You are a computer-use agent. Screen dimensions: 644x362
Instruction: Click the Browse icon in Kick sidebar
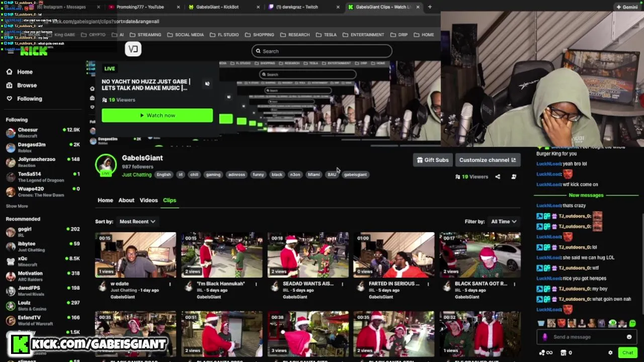pyautogui.click(x=9, y=85)
